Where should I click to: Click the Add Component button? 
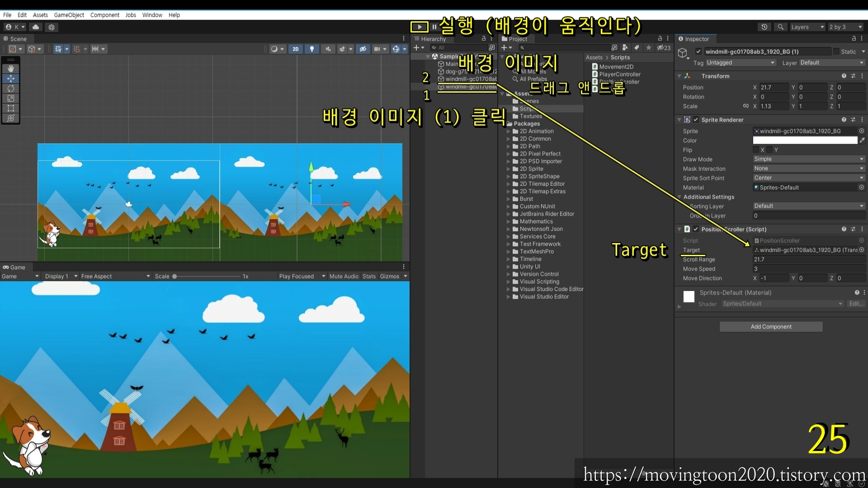[x=771, y=327]
